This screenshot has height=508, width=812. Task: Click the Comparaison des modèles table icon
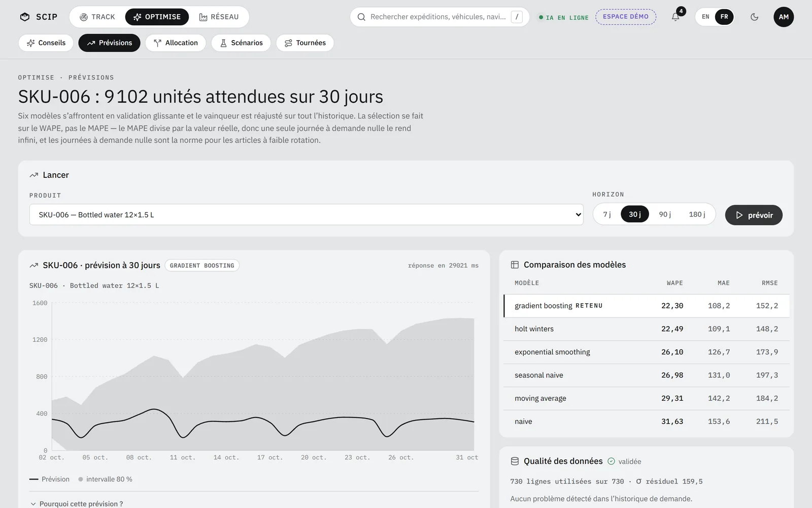515,265
